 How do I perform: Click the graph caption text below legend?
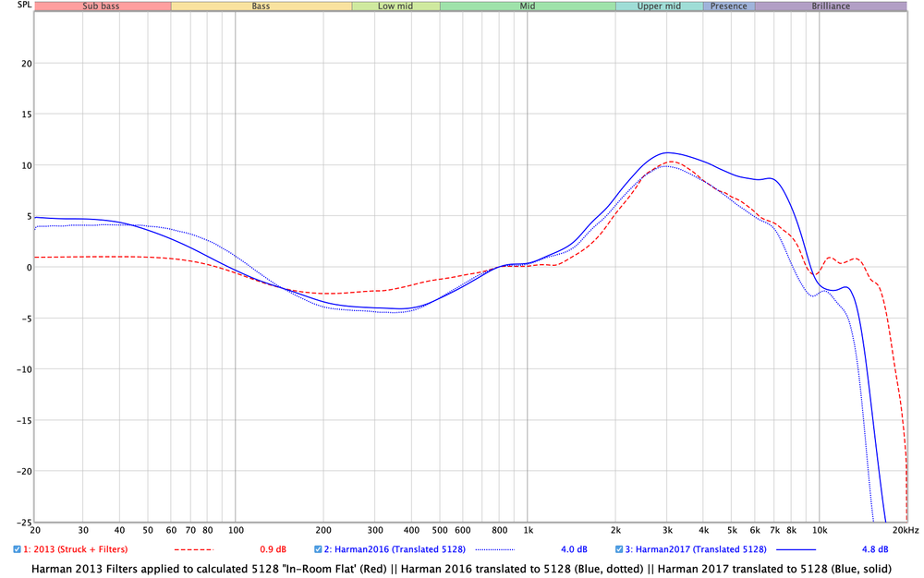click(461, 568)
